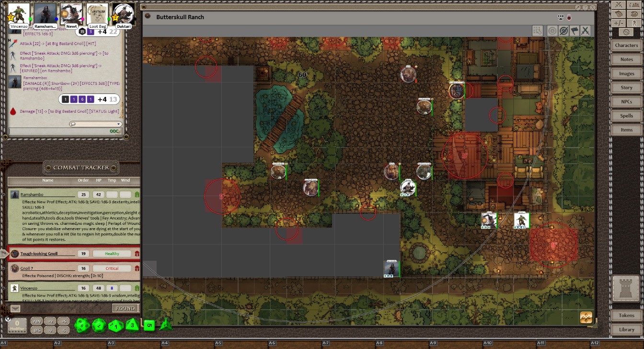644x349 pixels.
Task: Toggle the image lock padlock
Action: (x=569, y=17)
